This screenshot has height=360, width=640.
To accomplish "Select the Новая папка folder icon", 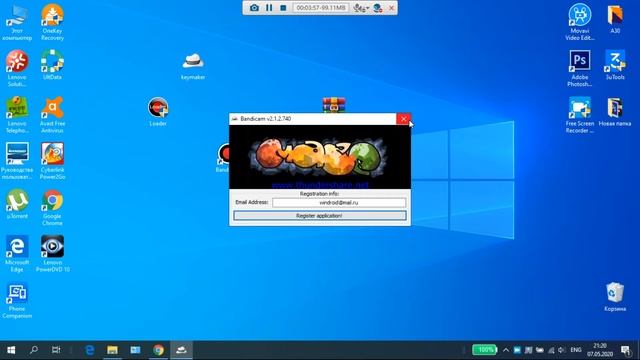I will 615,112.
